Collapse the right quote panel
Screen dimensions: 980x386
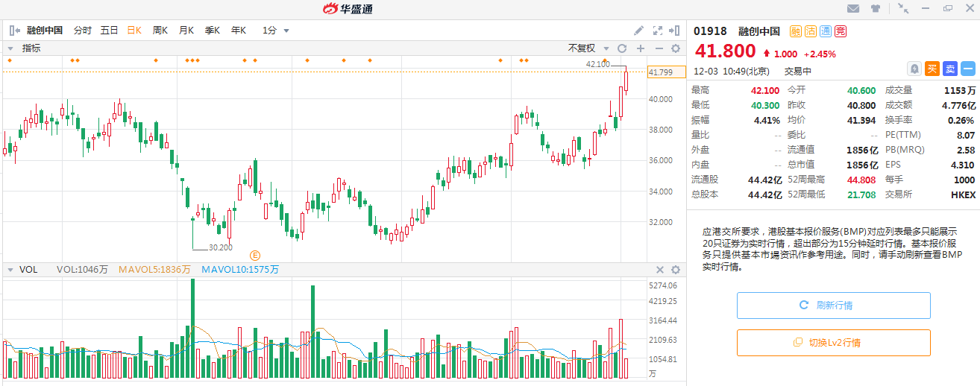[675, 31]
